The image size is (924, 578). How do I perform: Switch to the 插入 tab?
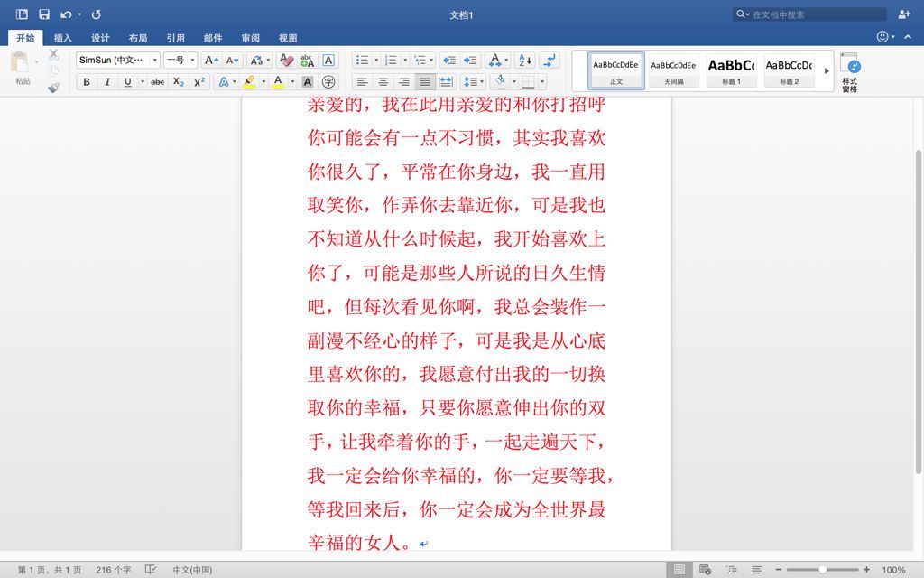(62, 38)
